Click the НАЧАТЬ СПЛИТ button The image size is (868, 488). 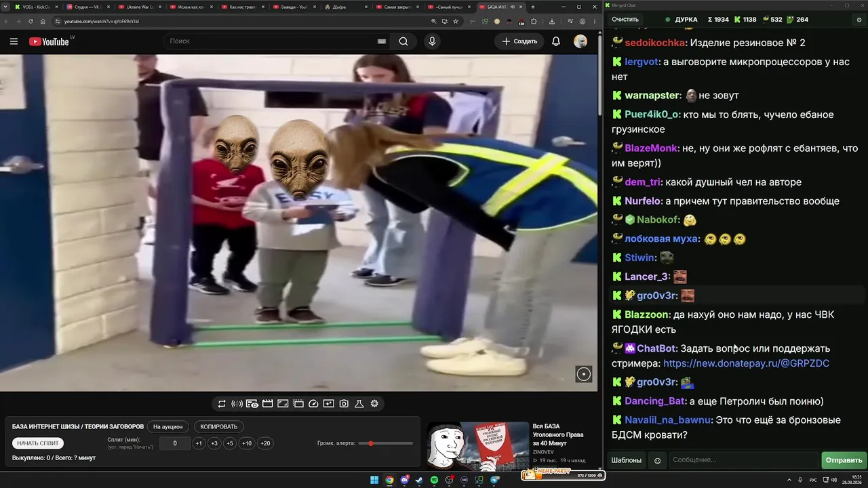tap(38, 443)
